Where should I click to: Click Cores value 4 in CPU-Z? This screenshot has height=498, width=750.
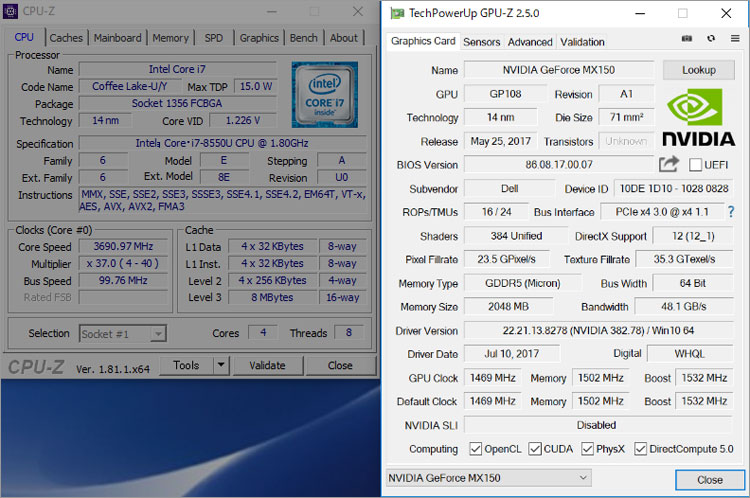pyautogui.click(x=263, y=332)
